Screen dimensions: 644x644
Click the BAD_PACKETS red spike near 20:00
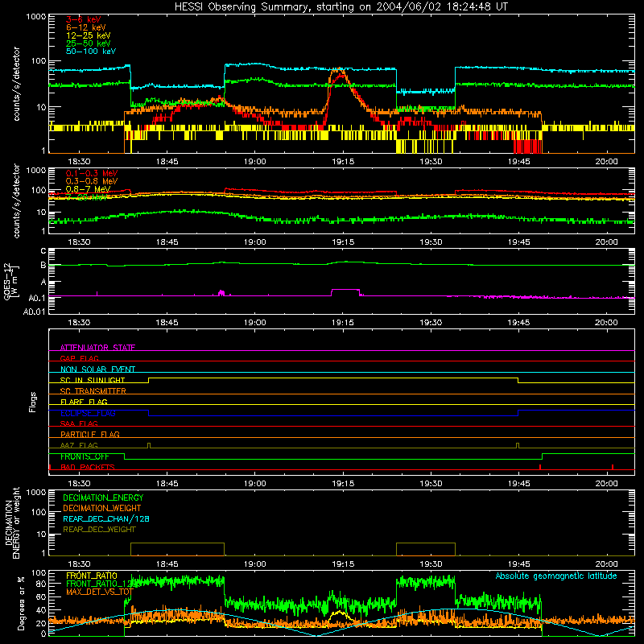click(613, 467)
